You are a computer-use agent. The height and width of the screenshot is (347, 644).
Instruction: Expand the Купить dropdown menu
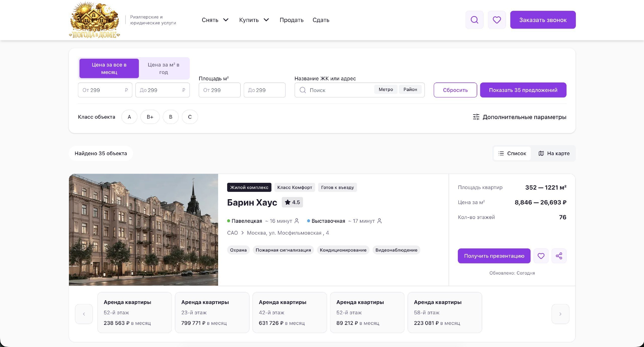pyautogui.click(x=254, y=20)
